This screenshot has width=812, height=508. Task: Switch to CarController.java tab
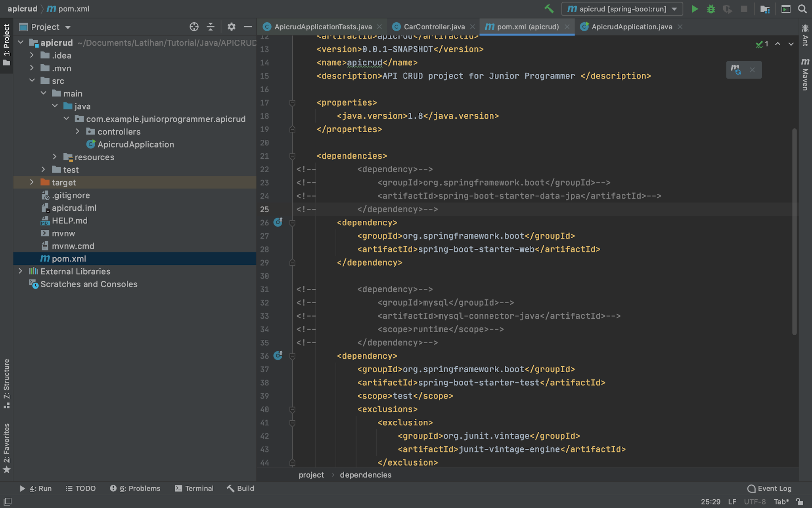pos(433,27)
